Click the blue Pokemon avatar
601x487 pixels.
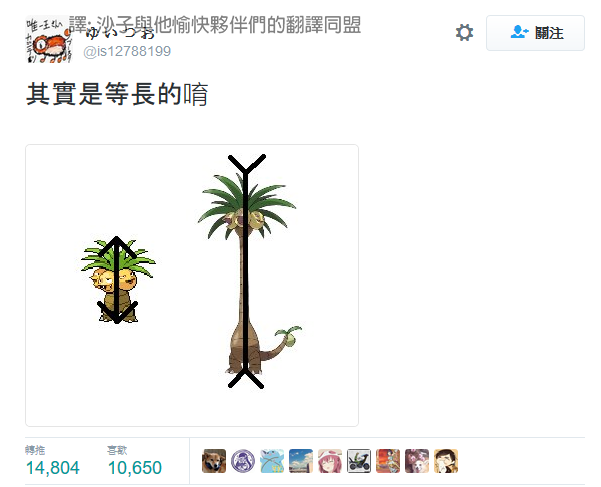(272, 461)
